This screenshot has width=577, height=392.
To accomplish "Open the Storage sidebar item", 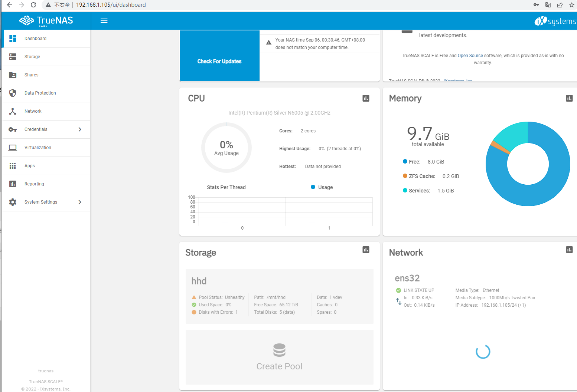I will 46,57.
